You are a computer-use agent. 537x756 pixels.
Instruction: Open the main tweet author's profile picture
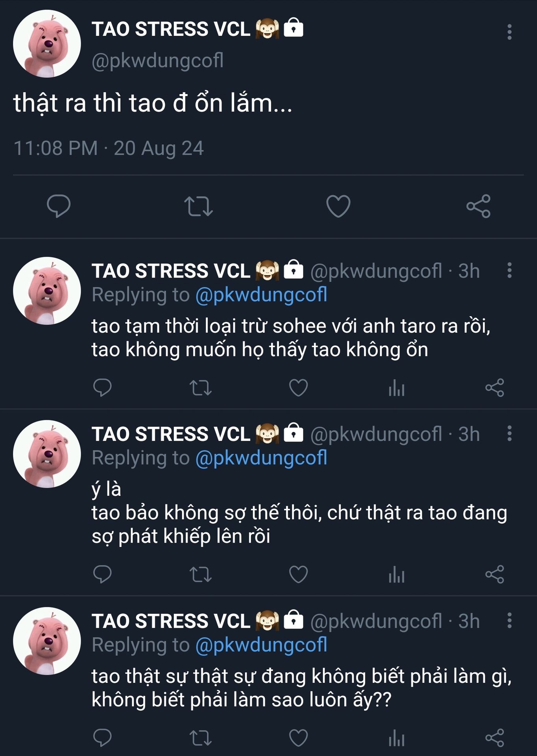47,44
